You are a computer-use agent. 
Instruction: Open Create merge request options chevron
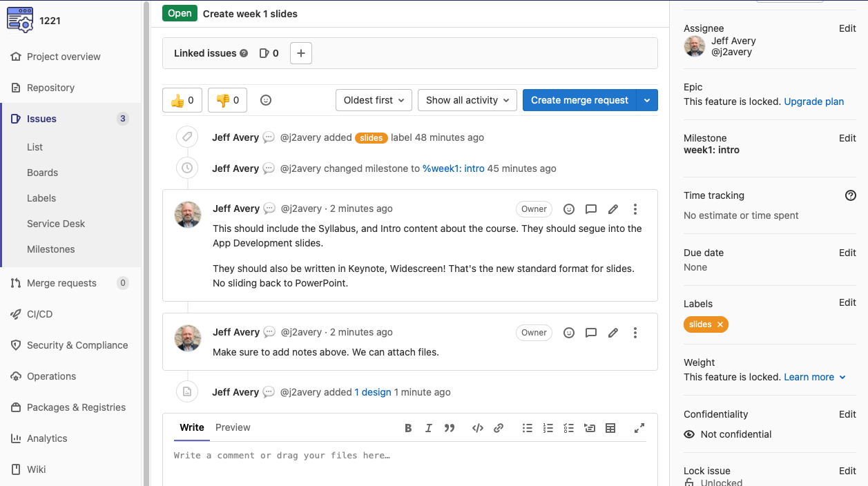[x=647, y=99]
